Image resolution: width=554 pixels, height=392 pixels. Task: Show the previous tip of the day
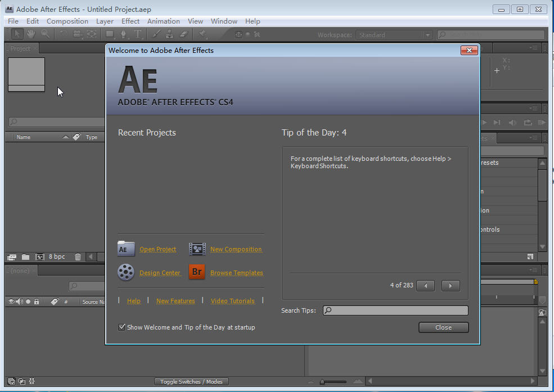(425, 285)
